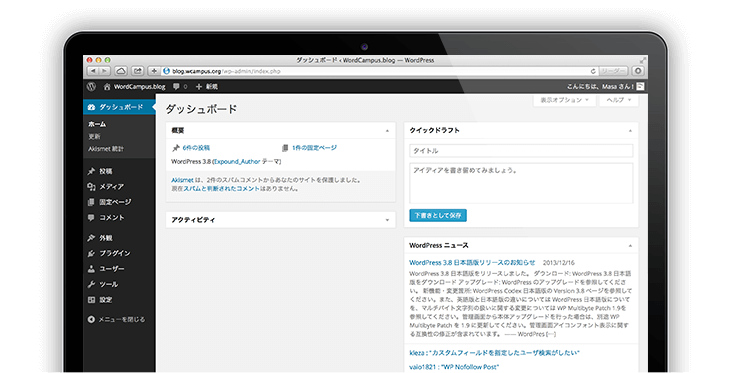Image resolution: width=738 pixels, height=373 pixels.
Task: Open the Expound_Author theme link
Action: [237, 162]
